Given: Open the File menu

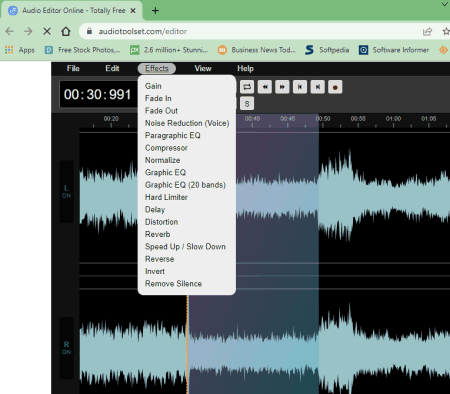Looking at the screenshot, I should pyautogui.click(x=73, y=68).
